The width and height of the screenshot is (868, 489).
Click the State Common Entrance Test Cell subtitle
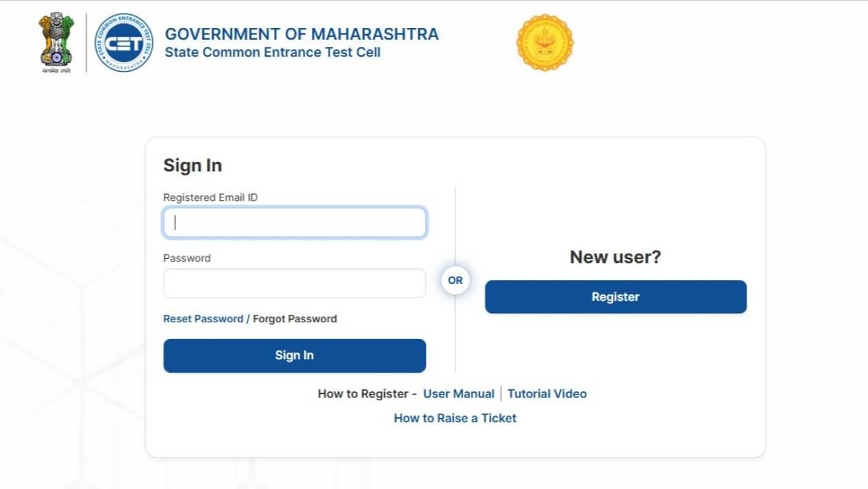tap(272, 53)
